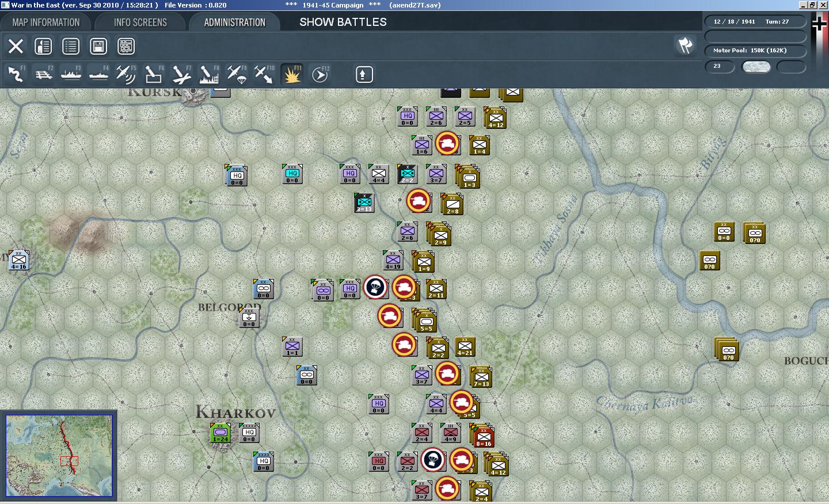Select the black 3=13 unit counter
829x504 pixels.
coord(364,203)
